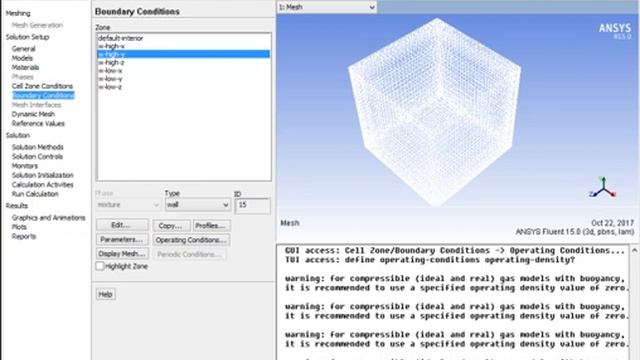Select w-high-x zone in list
The height and width of the screenshot is (360, 640).
[183, 46]
